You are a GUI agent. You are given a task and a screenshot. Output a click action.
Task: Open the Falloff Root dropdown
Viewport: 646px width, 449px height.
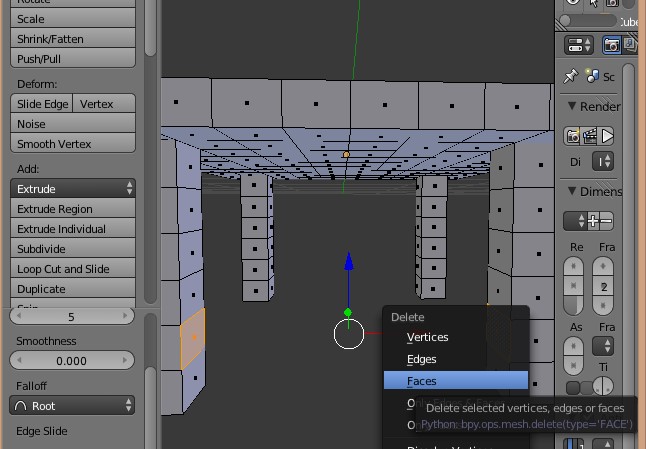point(73,406)
